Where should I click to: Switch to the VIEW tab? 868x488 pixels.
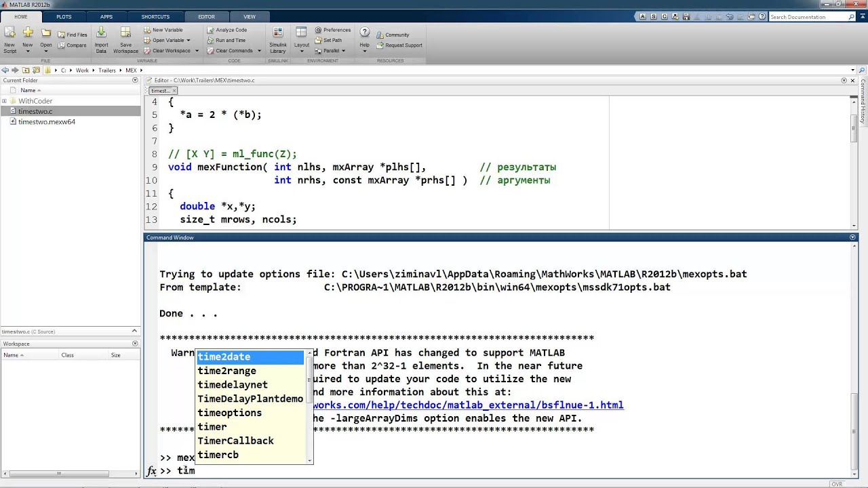(250, 16)
